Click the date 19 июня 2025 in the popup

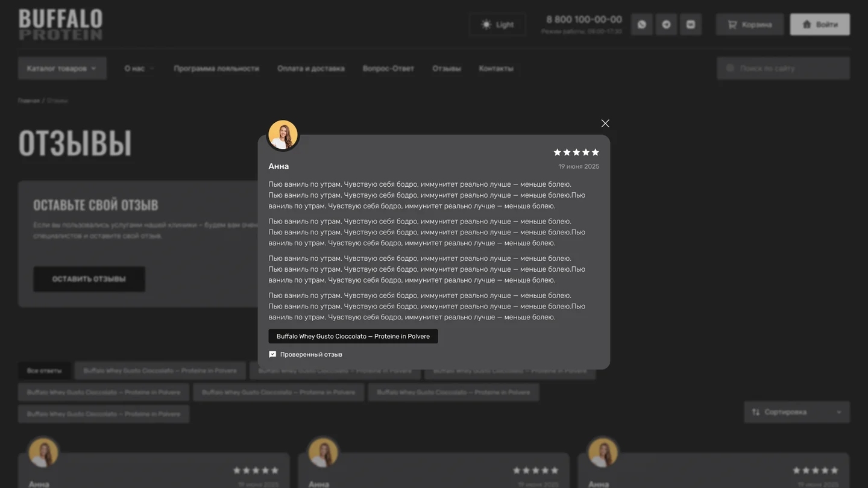pyautogui.click(x=579, y=166)
